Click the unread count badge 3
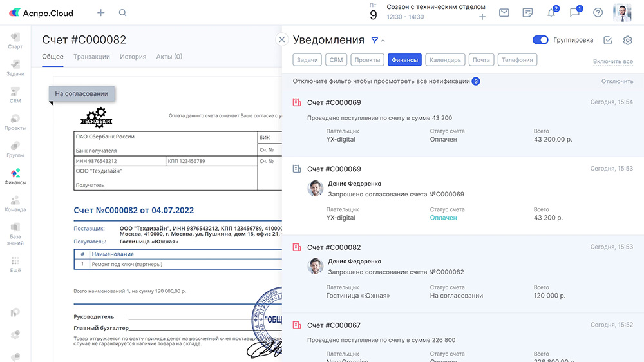Image resolution: width=644 pixels, height=362 pixels. [x=476, y=81]
